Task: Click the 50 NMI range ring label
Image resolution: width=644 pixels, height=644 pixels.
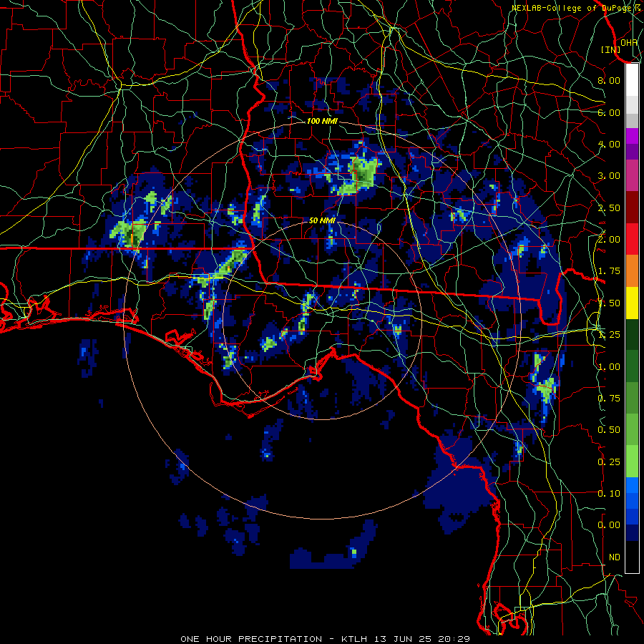Action: pos(322,220)
